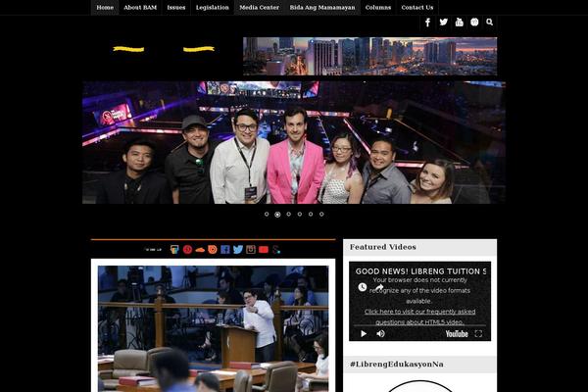Viewport: 588px width, 392px height.
Task: Click the multicolor icon starting the follow row
Action: 174,250
